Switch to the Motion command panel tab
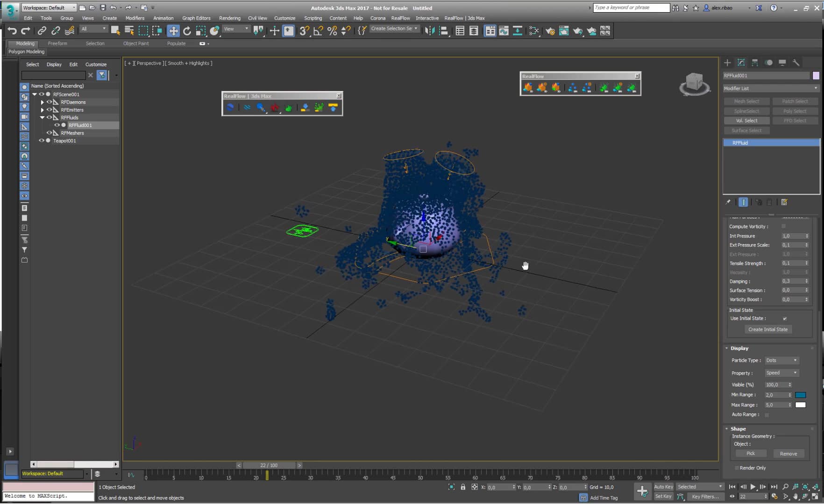Screen dimensions: 824x504 768,63
